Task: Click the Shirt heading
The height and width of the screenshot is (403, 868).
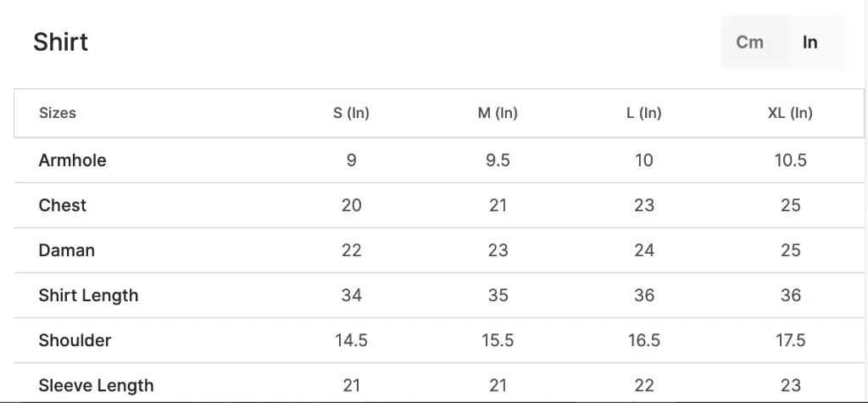Action: pos(60,42)
